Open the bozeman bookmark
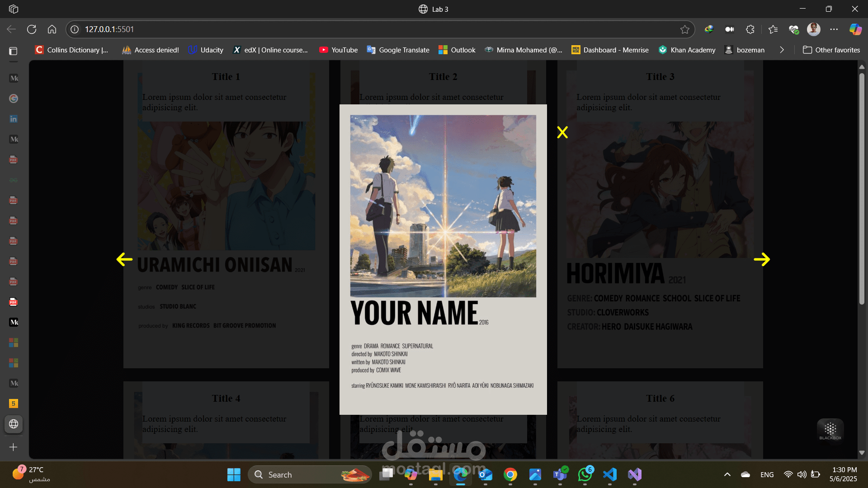The height and width of the screenshot is (488, 868). pyautogui.click(x=745, y=50)
